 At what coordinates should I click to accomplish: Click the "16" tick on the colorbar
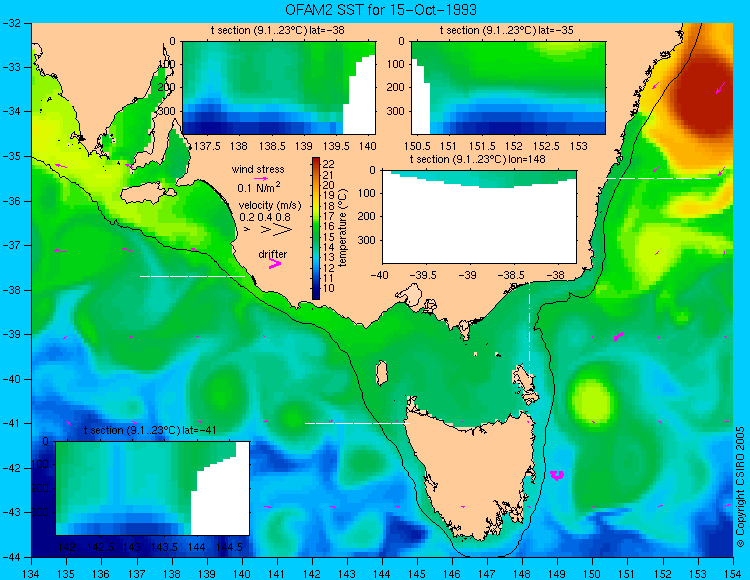pyautogui.click(x=329, y=226)
